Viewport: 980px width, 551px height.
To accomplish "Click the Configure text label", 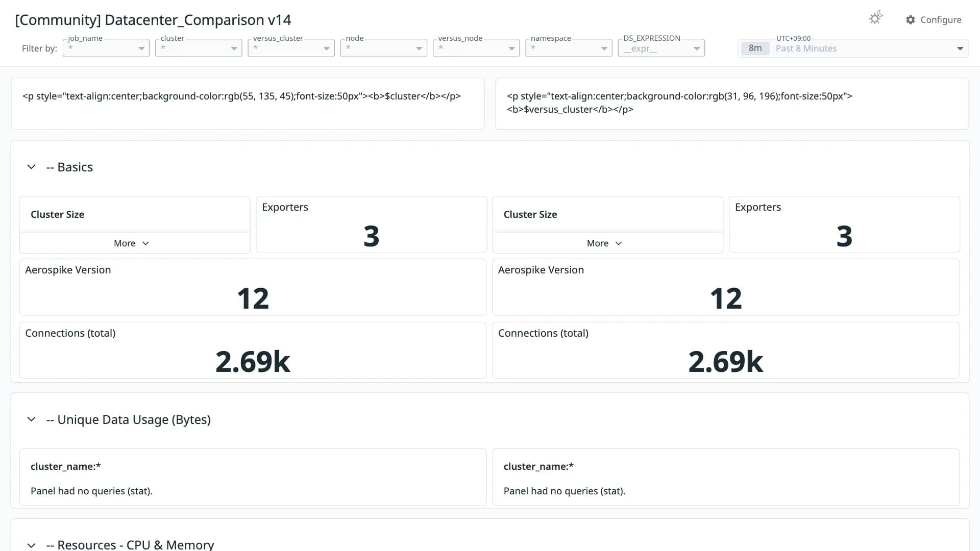I will (941, 20).
